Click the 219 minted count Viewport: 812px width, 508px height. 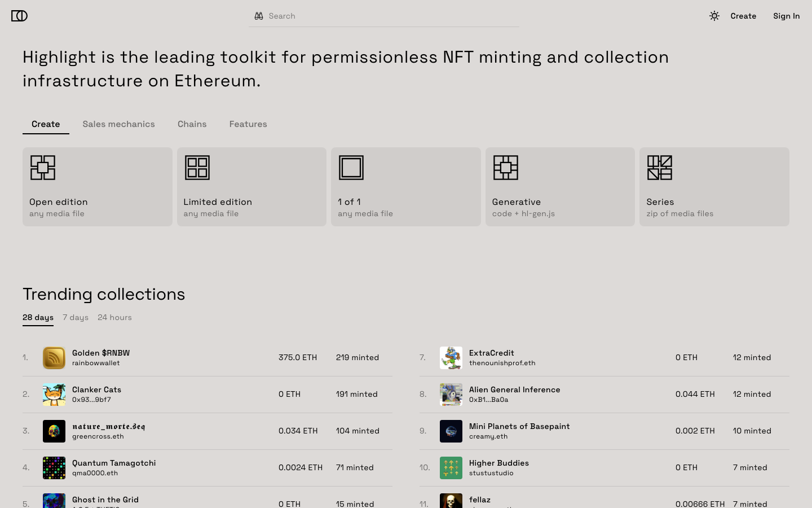[x=358, y=357]
